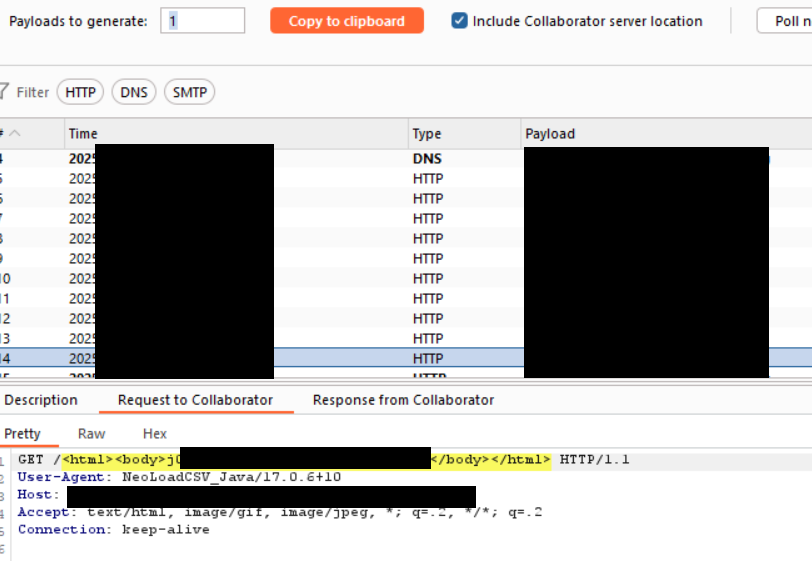Select the Pretty view tab

[23, 433]
